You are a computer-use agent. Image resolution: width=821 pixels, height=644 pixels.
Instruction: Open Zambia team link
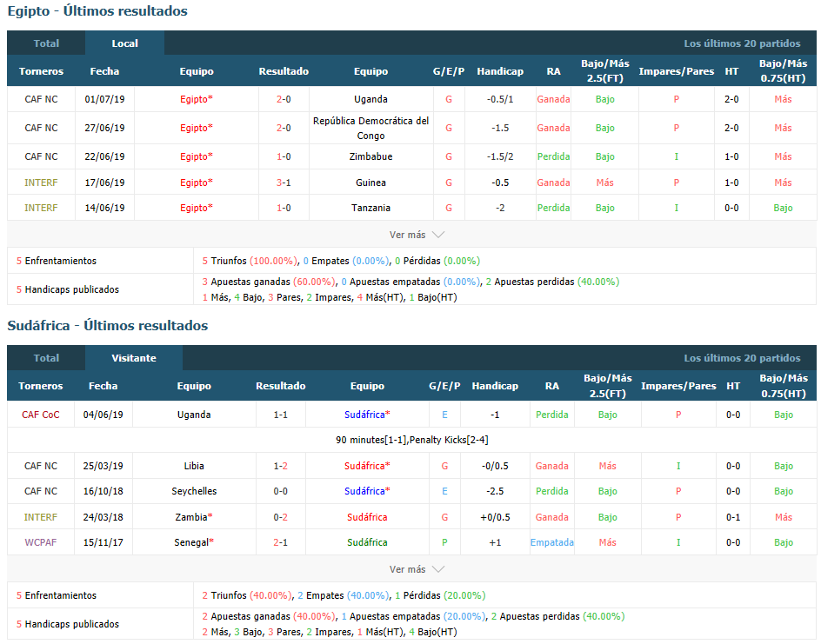tap(194, 517)
